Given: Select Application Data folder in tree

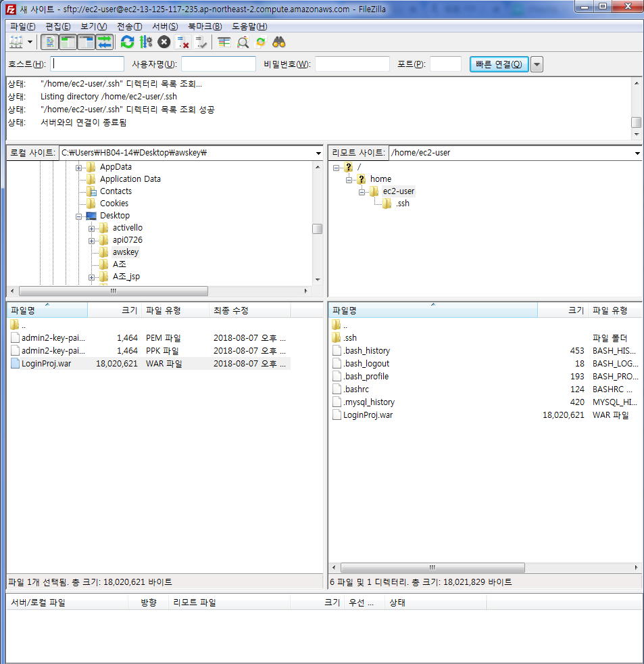Looking at the screenshot, I should [130, 179].
